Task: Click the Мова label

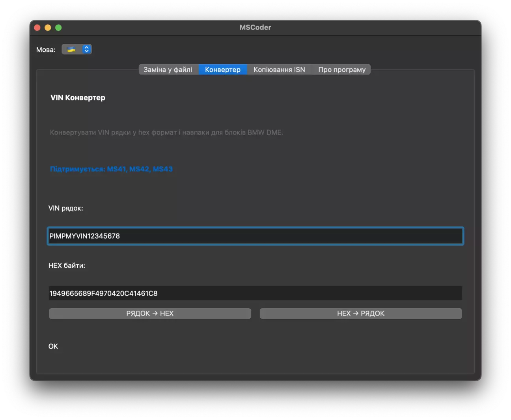Action: (x=46, y=50)
